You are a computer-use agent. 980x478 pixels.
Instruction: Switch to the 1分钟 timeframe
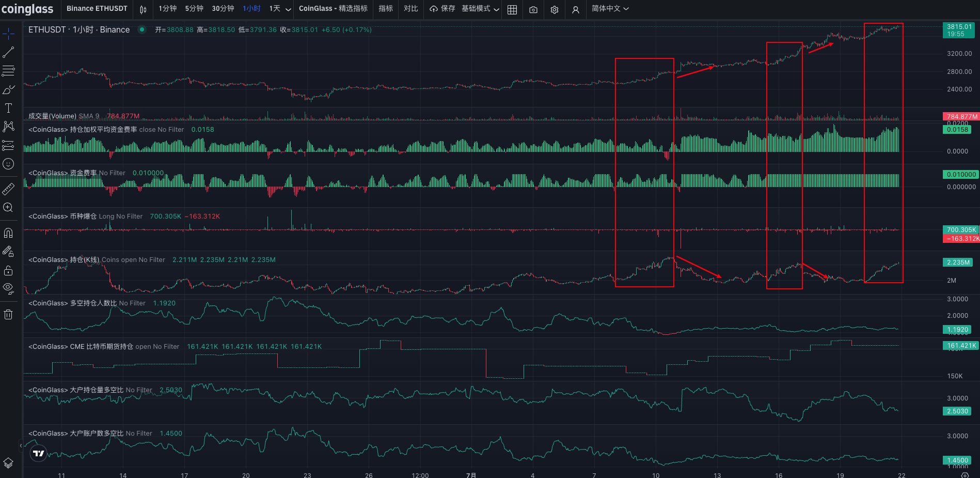point(167,9)
